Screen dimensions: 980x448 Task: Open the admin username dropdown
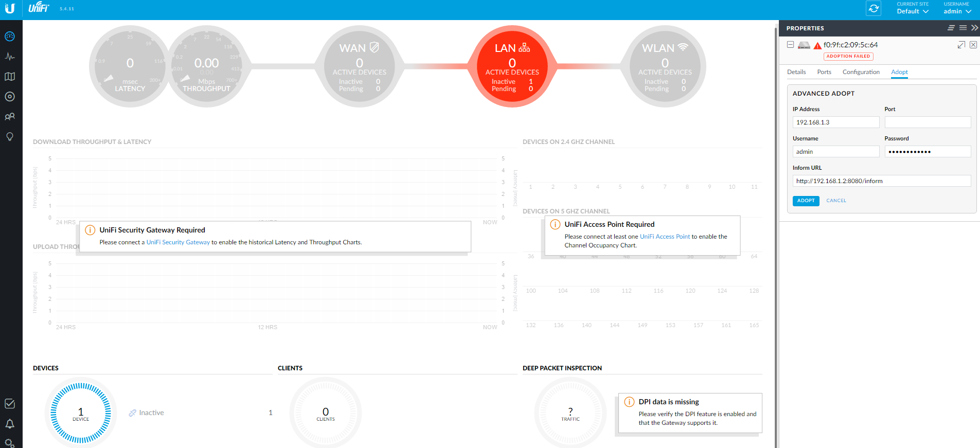957,8
